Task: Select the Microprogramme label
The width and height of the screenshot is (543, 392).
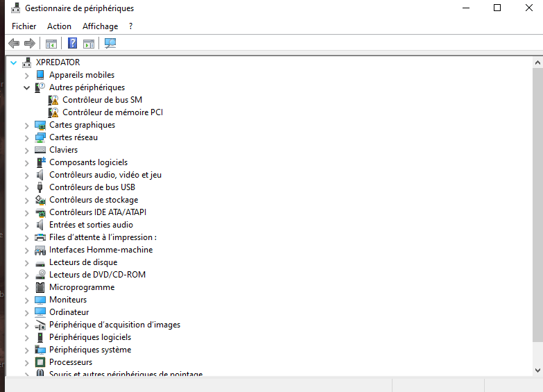Action: coord(82,287)
